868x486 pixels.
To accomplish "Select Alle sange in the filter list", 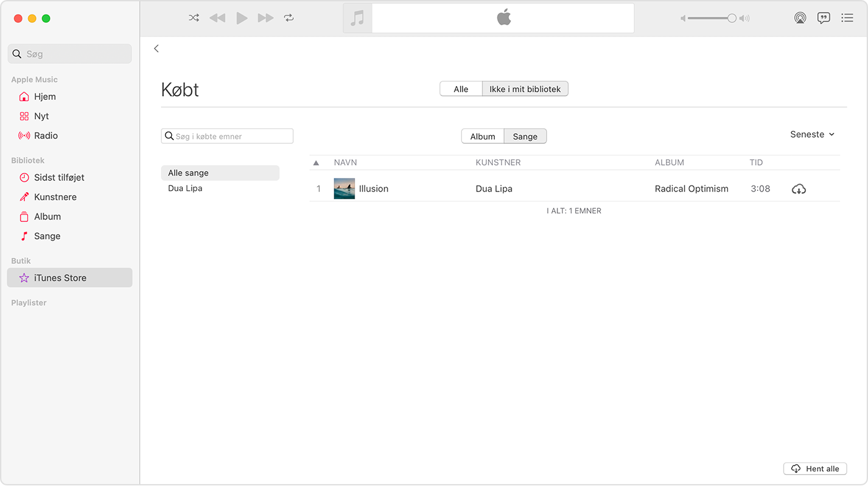I will (x=220, y=173).
